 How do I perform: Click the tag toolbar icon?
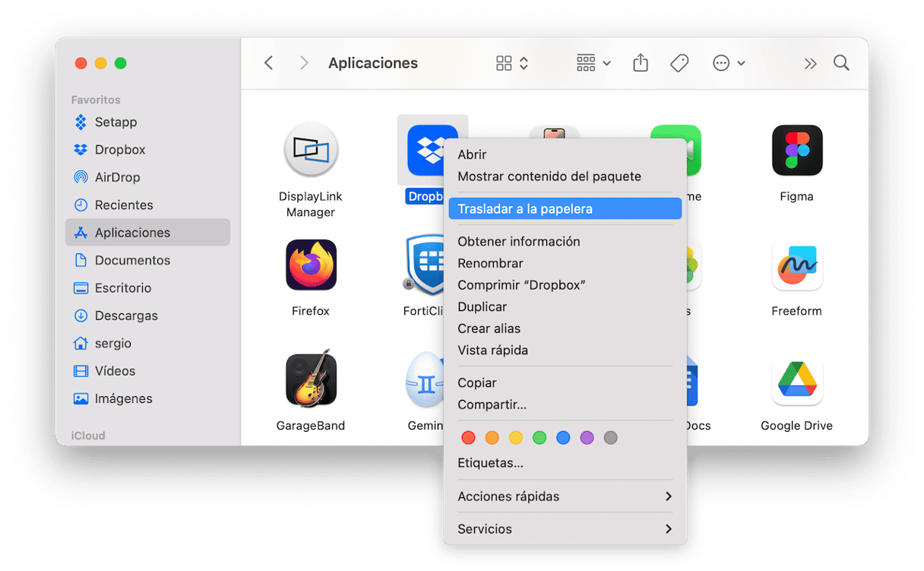click(679, 63)
